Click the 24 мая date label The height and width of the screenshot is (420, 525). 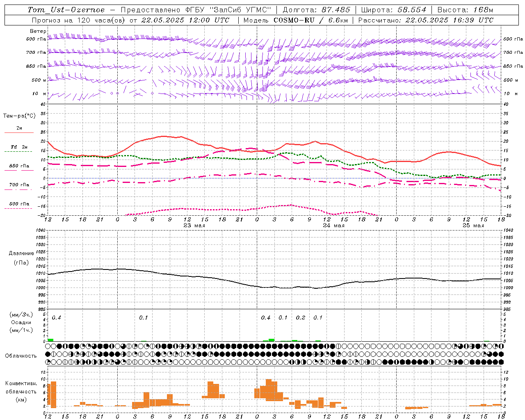pyautogui.click(x=334, y=225)
